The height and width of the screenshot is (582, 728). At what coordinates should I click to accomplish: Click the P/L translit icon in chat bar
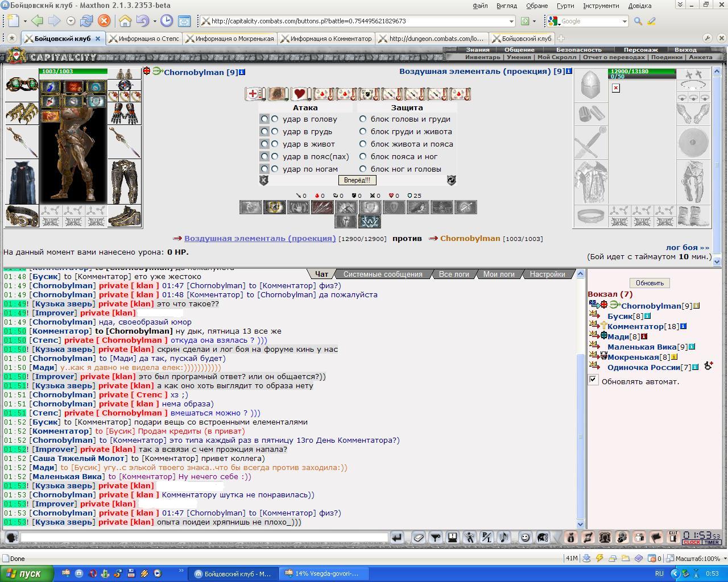point(486,537)
